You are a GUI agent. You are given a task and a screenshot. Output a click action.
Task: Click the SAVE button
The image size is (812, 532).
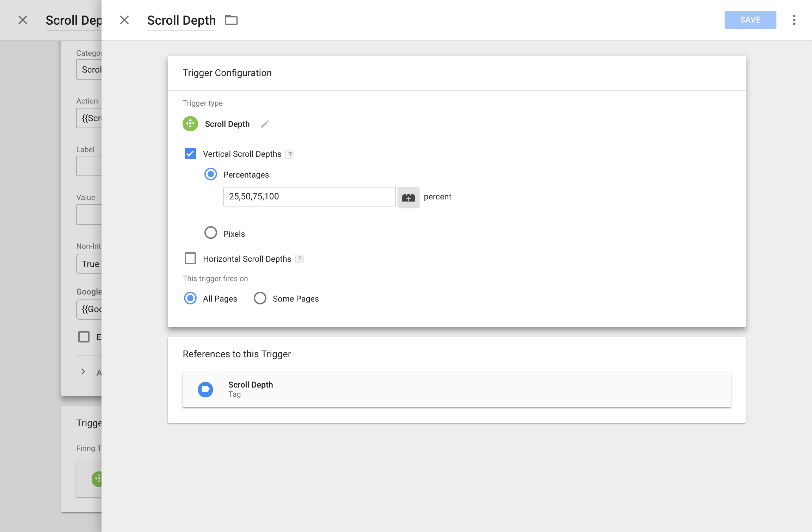750,20
